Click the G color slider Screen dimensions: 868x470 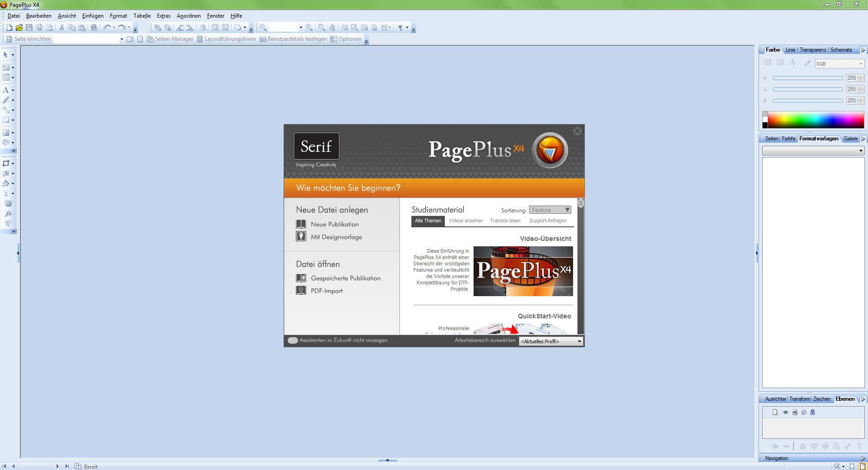coord(808,89)
